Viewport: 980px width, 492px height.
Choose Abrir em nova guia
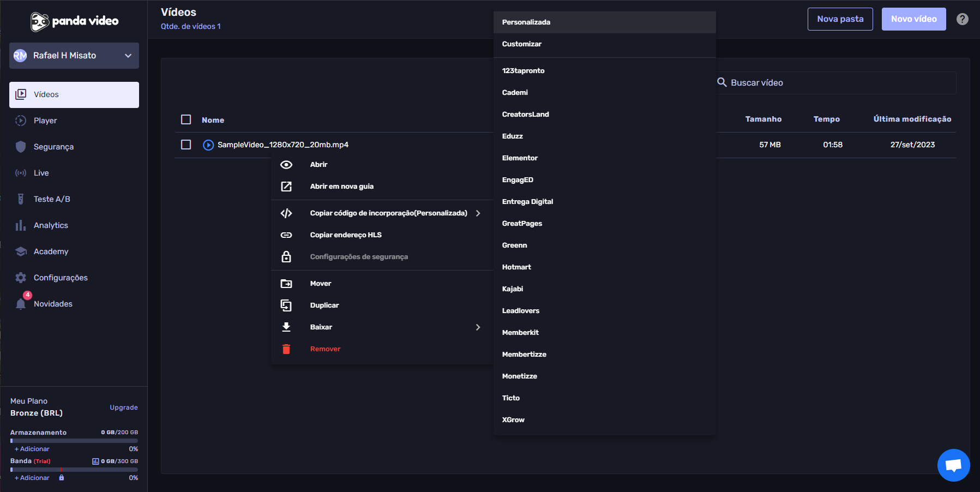click(x=382, y=187)
